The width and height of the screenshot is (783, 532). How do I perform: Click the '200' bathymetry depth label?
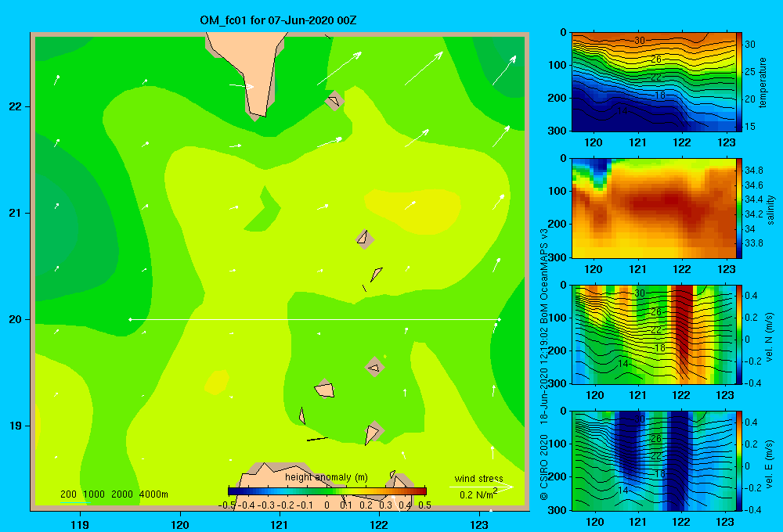[68, 494]
